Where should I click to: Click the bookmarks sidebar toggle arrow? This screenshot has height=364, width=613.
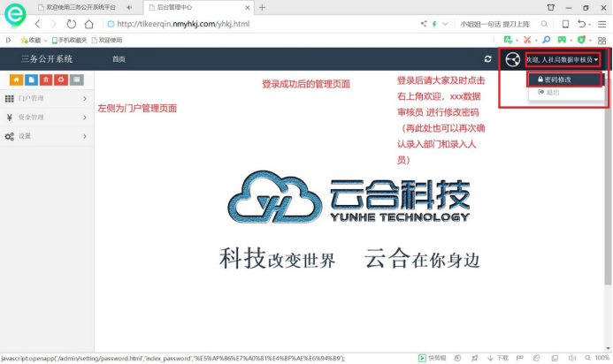click(x=8, y=40)
